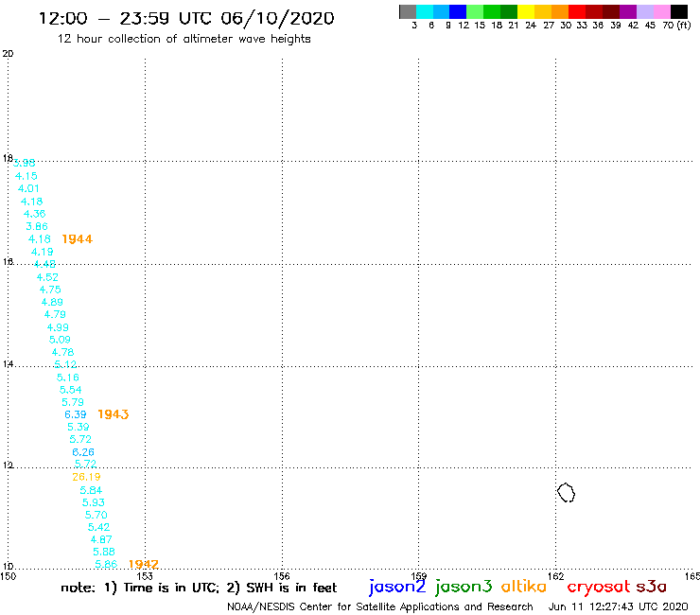Click the gray color swatch in legend
700x615 pixels.
pyautogui.click(x=408, y=11)
